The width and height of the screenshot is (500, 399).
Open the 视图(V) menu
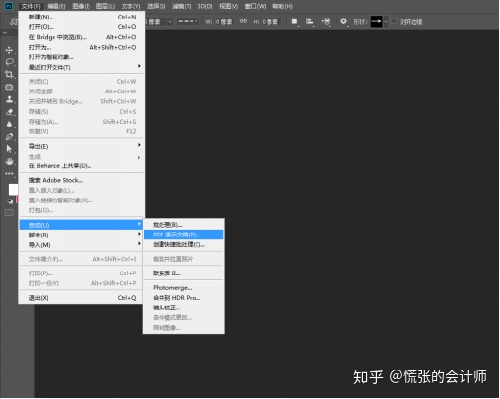tap(228, 6)
